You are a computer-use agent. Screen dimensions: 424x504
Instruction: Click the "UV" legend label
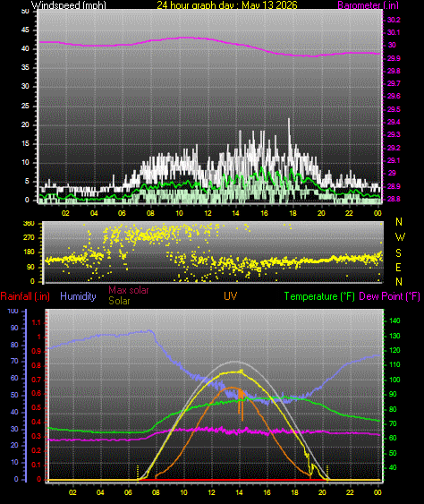(x=230, y=296)
